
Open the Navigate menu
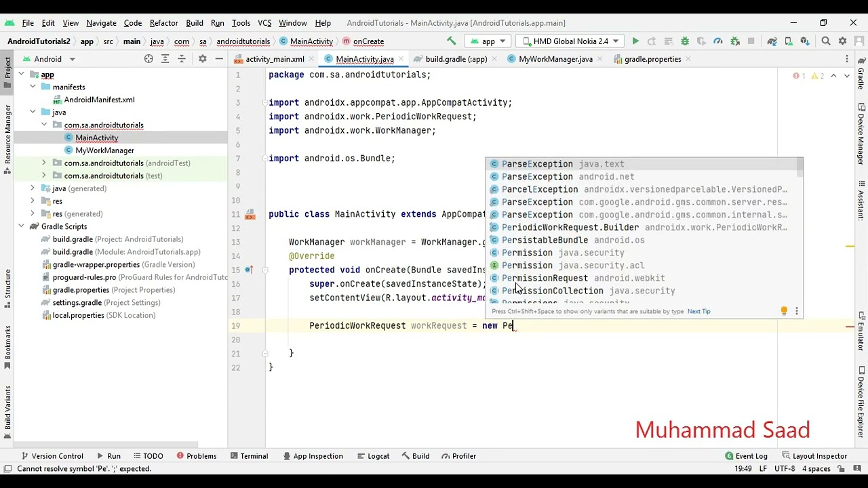101,23
